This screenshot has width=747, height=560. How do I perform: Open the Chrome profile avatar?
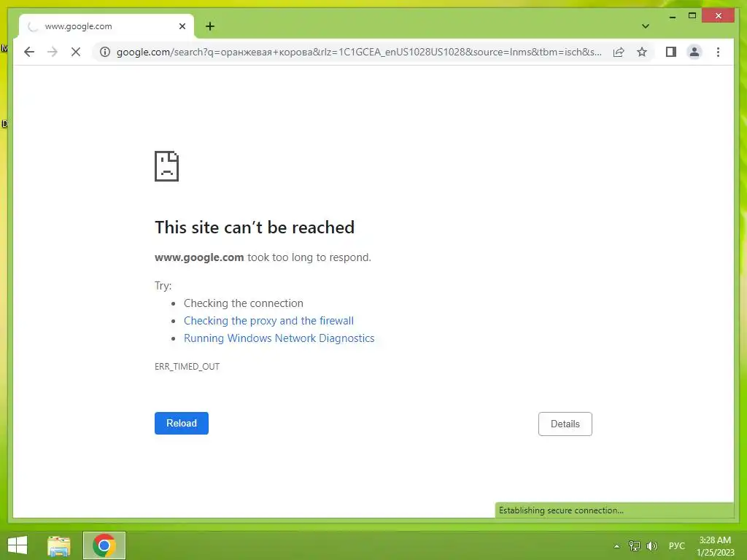point(694,52)
